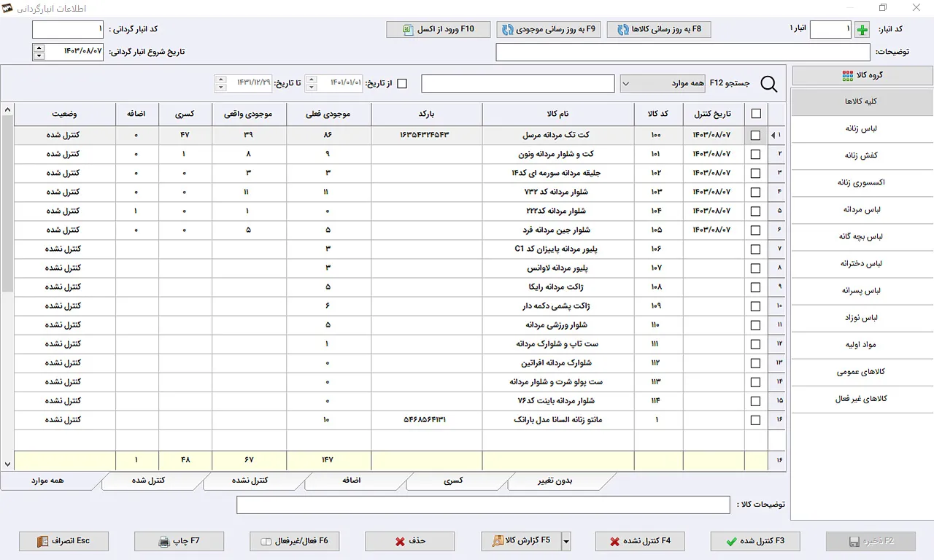Image resolution: width=934 pixels, height=560 pixels.
Task: Click F7 print button
Action: coord(180,541)
